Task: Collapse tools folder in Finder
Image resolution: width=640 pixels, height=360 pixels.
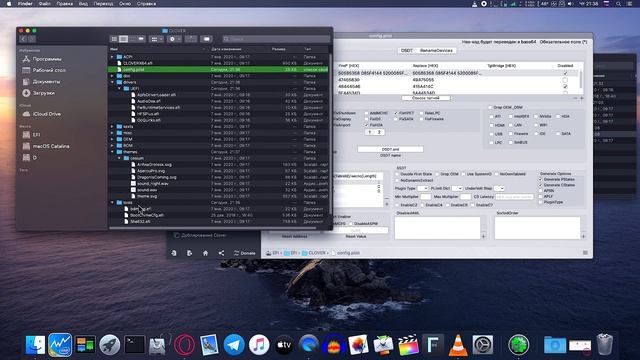Action: (x=112, y=202)
